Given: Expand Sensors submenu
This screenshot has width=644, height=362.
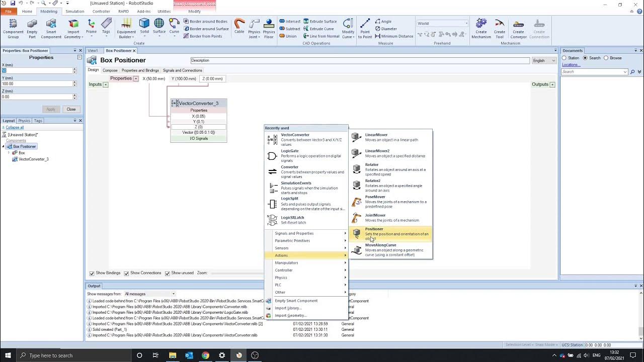Looking at the screenshot, I should 306,248.
